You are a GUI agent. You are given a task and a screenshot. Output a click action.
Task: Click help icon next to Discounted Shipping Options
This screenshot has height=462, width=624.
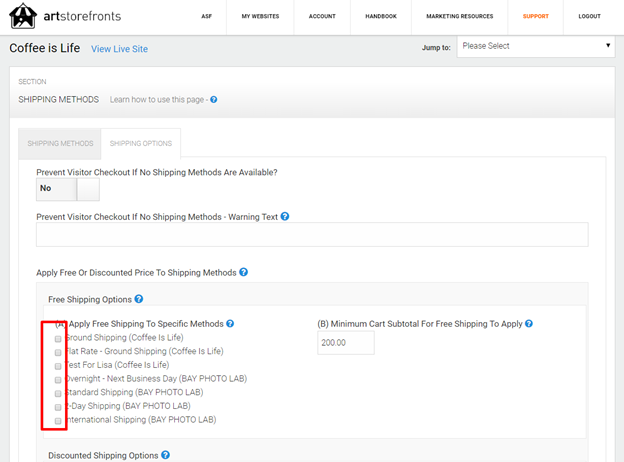point(163,455)
